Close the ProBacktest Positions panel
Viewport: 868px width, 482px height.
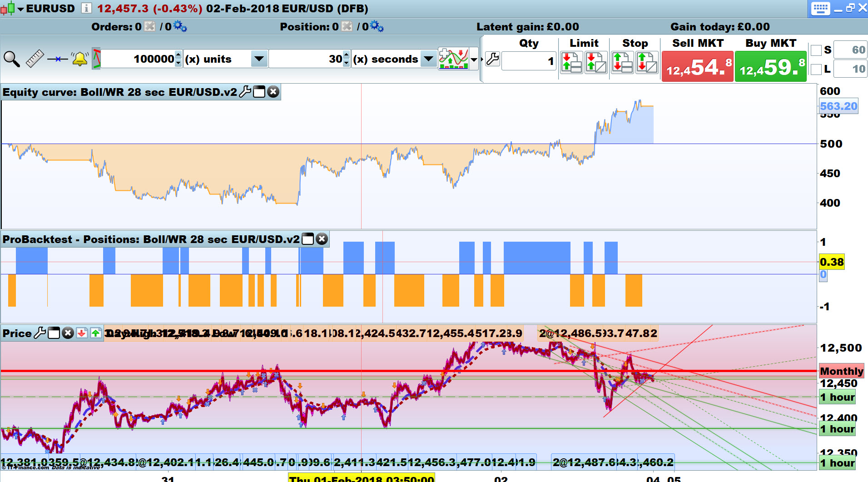point(322,239)
